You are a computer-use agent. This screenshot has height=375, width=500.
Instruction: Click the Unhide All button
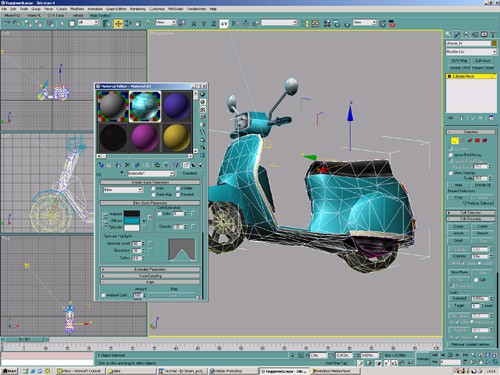tap(482, 185)
